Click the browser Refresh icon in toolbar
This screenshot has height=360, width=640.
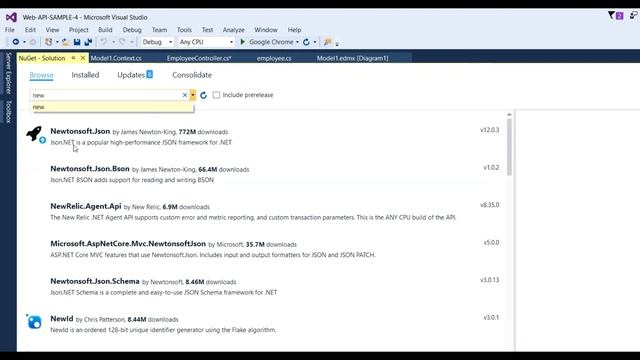pos(306,42)
